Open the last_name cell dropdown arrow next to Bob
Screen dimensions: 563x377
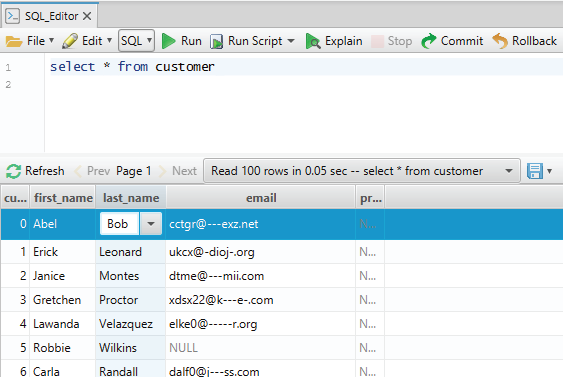(x=151, y=224)
